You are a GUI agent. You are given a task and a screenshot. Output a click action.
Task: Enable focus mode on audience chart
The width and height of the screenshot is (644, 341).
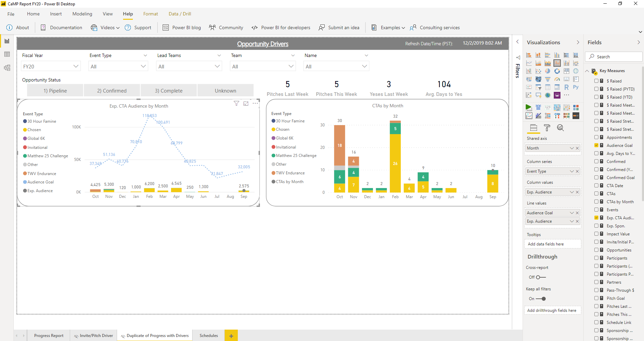click(246, 104)
